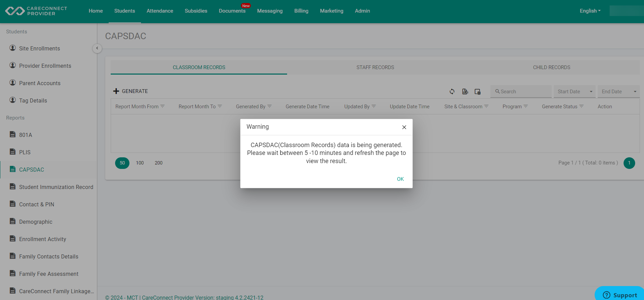Open the Messaging menu
Viewport: 644px width, 300px height.
[x=270, y=11]
